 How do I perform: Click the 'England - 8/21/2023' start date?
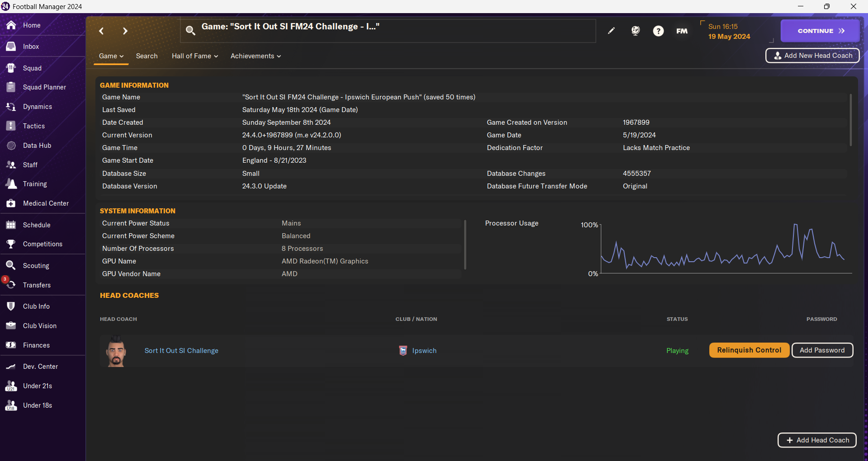click(x=274, y=160)
